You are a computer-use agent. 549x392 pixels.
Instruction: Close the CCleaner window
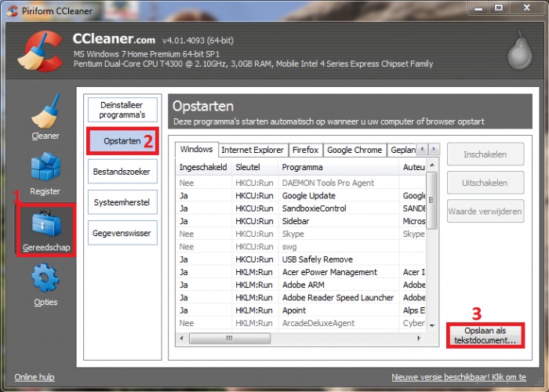pyautogui.click(x=526, y=8)
